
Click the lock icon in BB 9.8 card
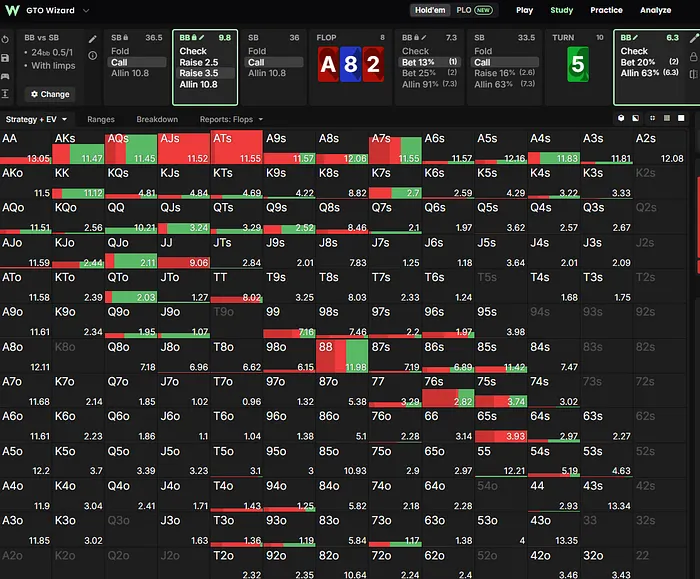click(x=195, y=37)
